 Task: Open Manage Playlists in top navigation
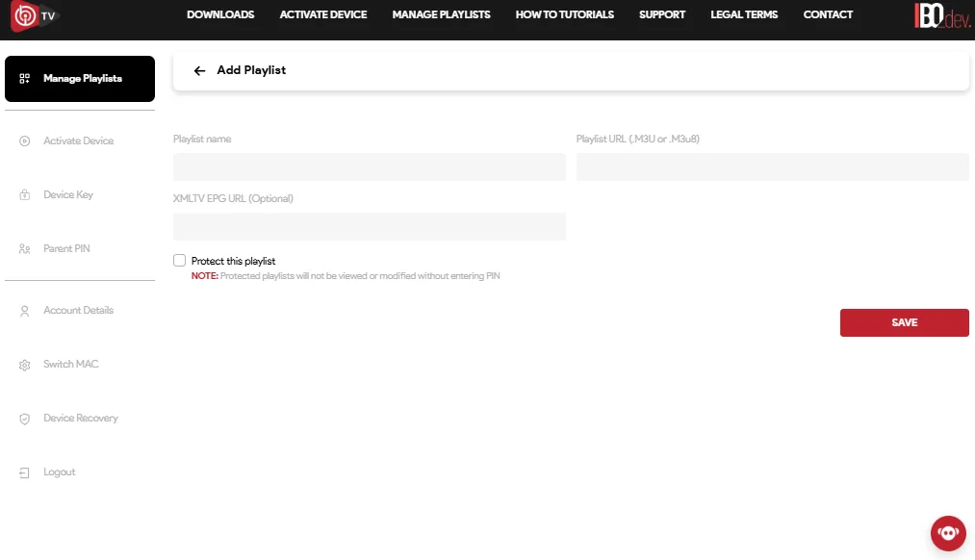pyautogui.click(x=441, y=14)
